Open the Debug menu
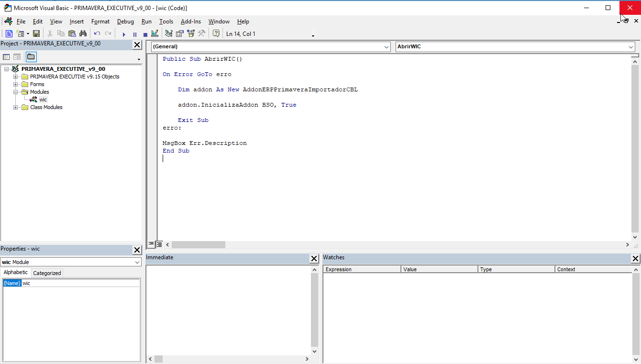 tap(125, 22)
